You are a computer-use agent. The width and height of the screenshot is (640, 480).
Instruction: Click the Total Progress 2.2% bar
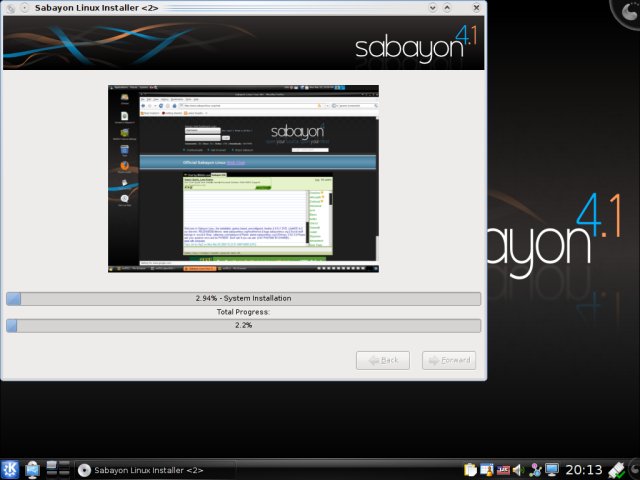click(243, 325)
